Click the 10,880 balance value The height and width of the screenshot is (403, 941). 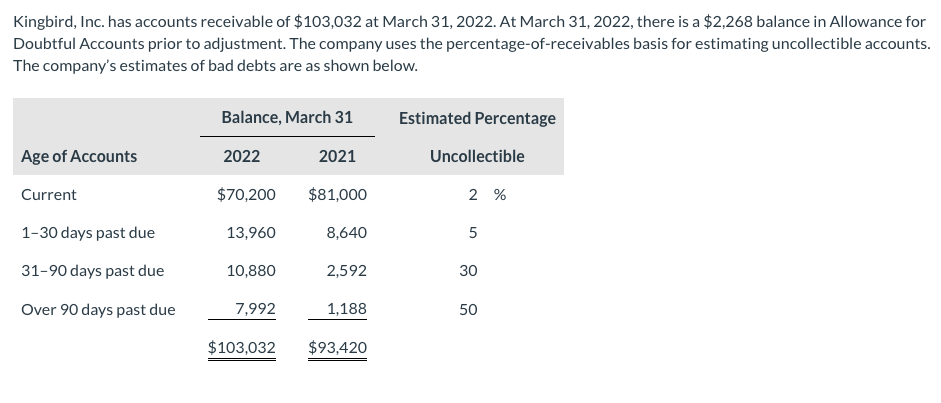[x=251, y=271]
